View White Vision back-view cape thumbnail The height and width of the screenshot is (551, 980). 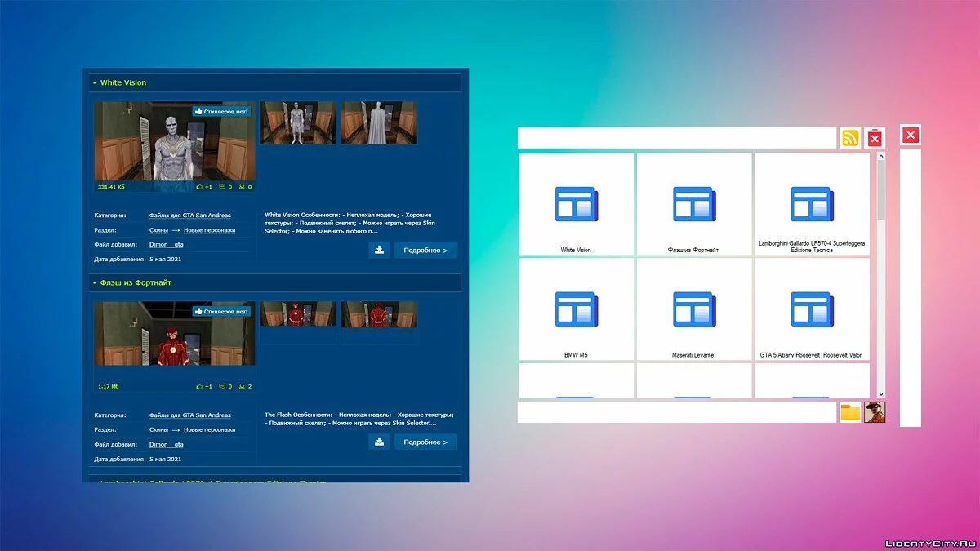click(378, 122)
